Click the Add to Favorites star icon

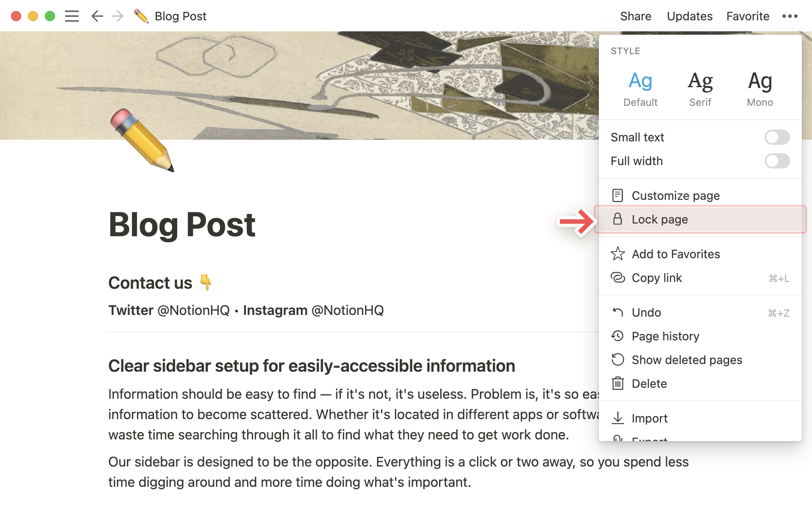click(617, 254)
